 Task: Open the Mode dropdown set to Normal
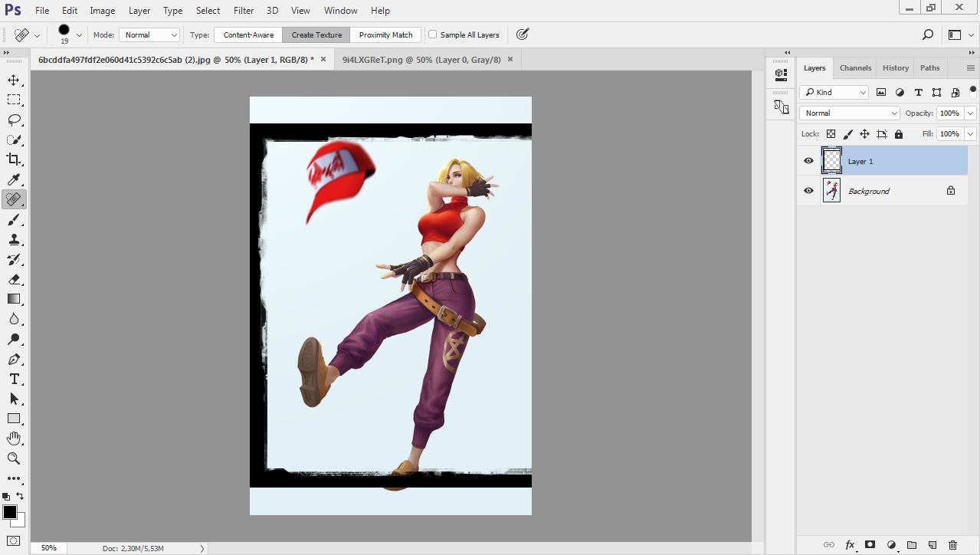(x=149, y=34)
